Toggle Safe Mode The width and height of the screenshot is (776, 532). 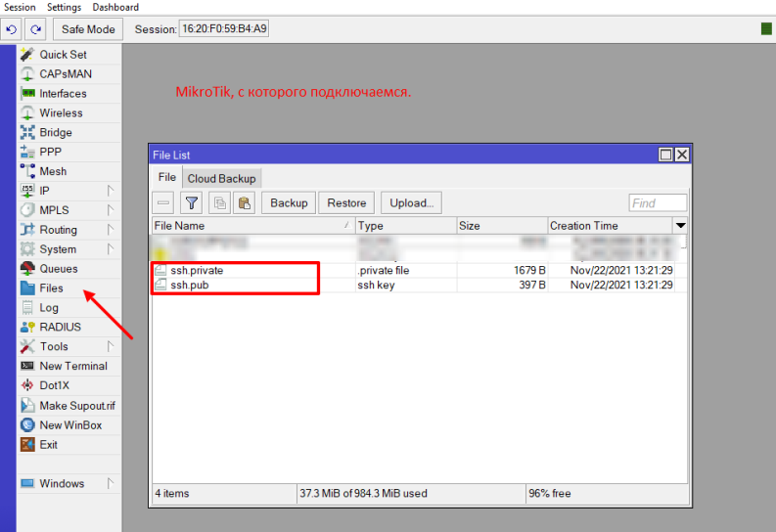point(88,29)
